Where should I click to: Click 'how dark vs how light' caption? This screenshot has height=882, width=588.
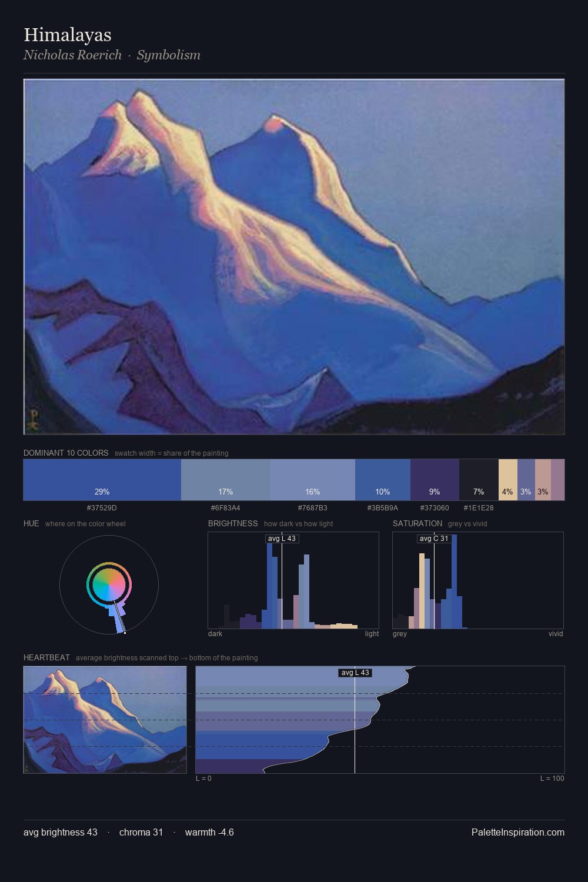[x=299, y=524]
